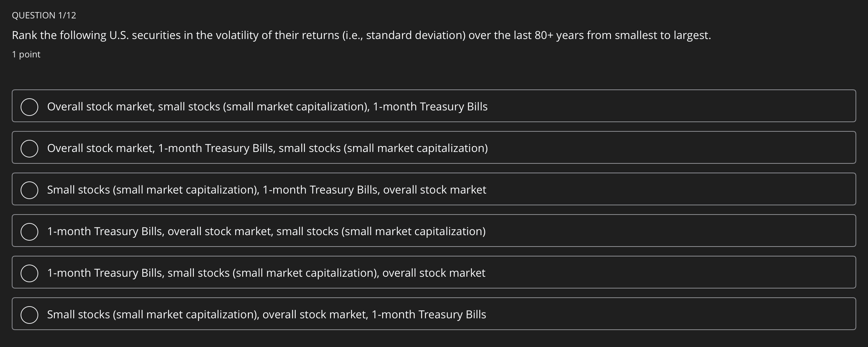Viewport: 868px width, 347px height.
Task: Click the second answer option row
Action: pos(434,148)
